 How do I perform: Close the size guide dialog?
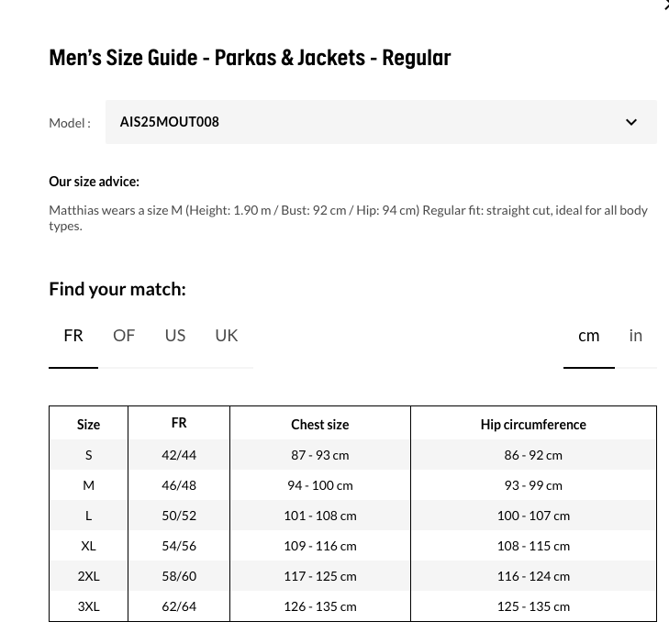(665, 4)
